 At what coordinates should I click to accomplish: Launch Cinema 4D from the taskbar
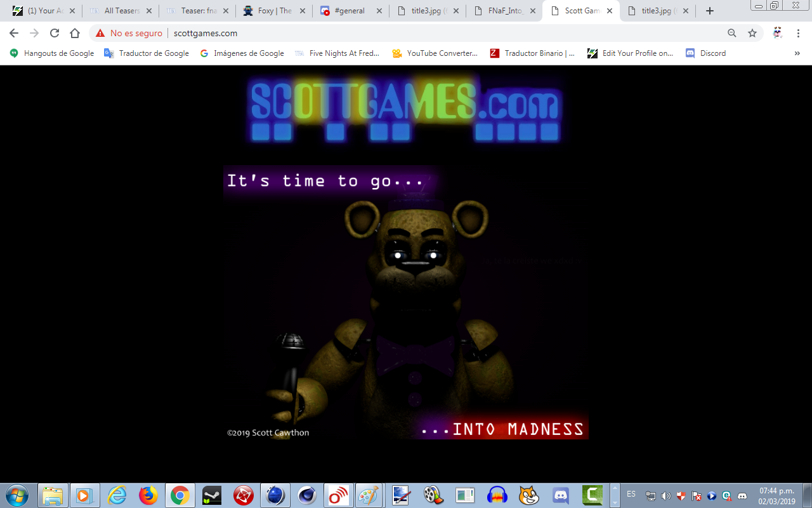click(307, 495)
